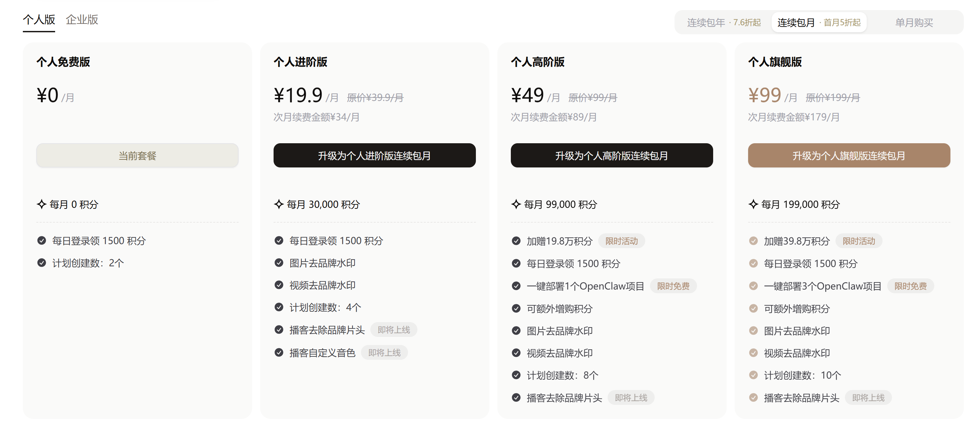Click checkmark icon next to 计划创建数：2个
Screen dimensions: 980x423
click(x=42, y=263)
